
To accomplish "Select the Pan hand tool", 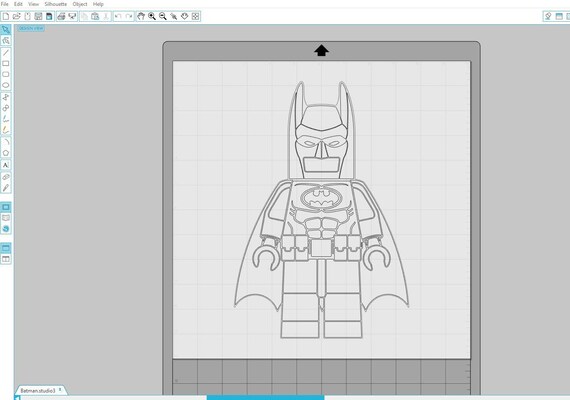I will tap(141, 16).
